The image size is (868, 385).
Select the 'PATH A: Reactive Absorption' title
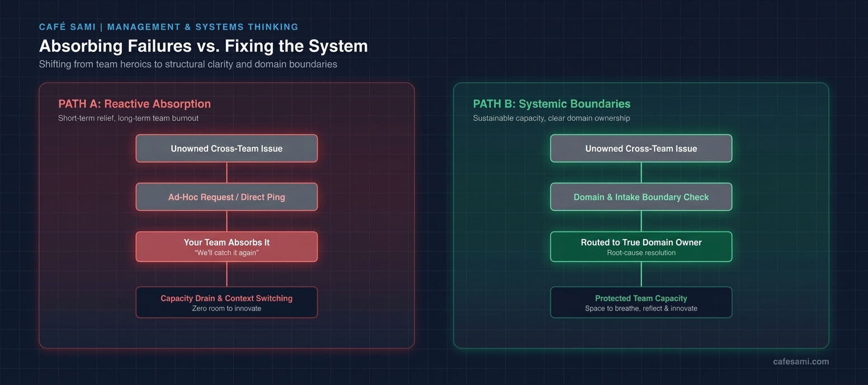(x=134, y=104)
